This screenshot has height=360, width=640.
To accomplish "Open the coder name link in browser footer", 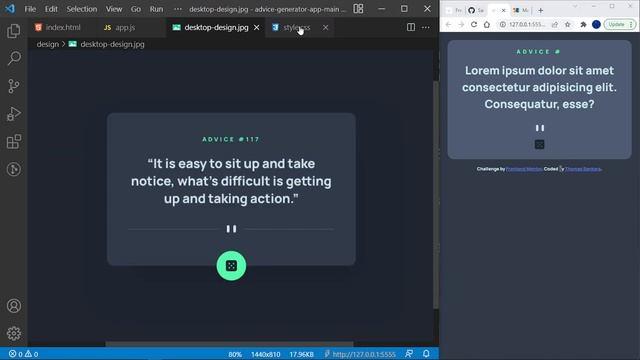I will coord(583,169).
